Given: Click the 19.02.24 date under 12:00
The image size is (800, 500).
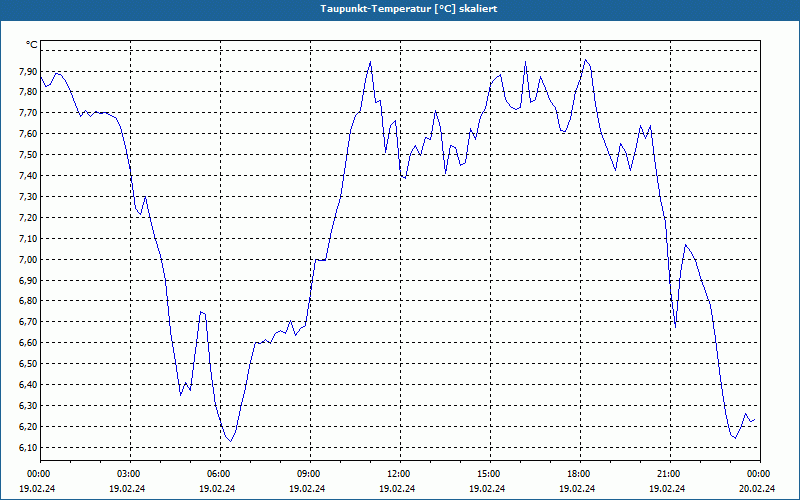Looking at the screenshot, I should tap(397, 488).
